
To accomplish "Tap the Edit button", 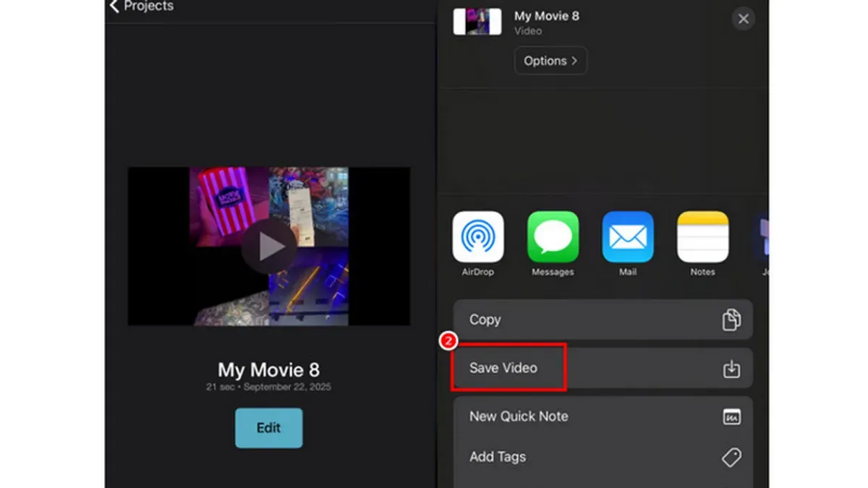I will [268, 428].
